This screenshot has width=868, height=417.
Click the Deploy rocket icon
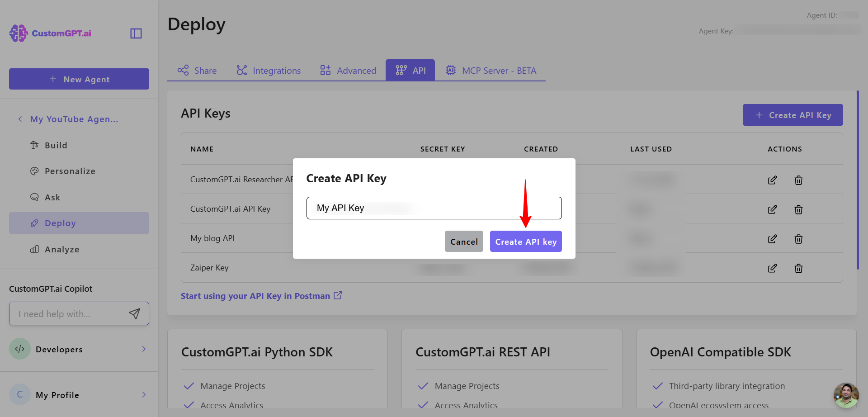[x=34, y=223]
